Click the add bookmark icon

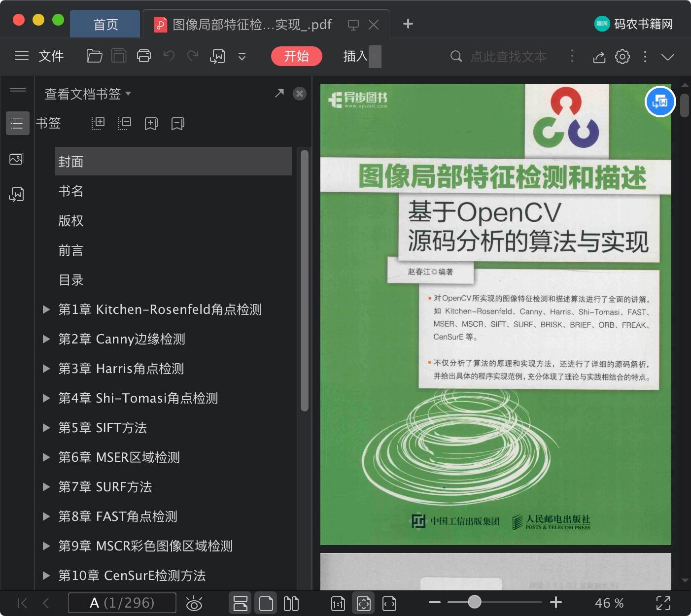click(x=151, y=124)
